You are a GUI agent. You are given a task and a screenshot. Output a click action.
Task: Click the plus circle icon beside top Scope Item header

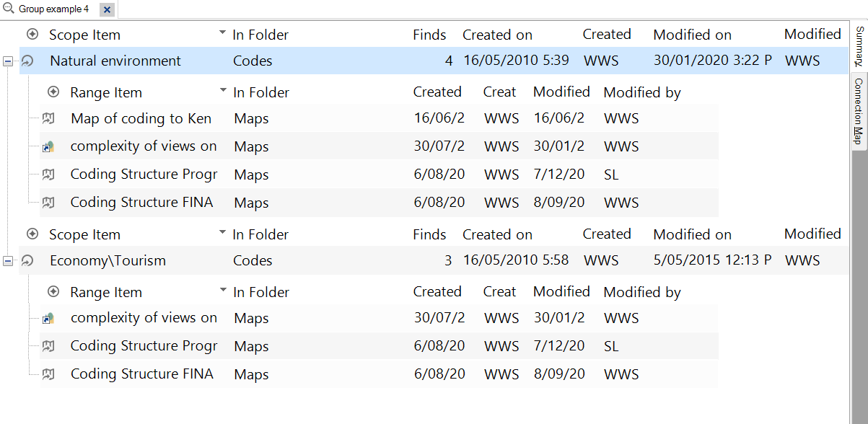pos(32,34)
